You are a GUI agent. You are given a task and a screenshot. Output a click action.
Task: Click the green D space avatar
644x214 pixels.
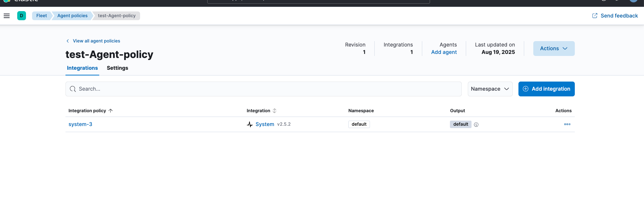[22, 16]
